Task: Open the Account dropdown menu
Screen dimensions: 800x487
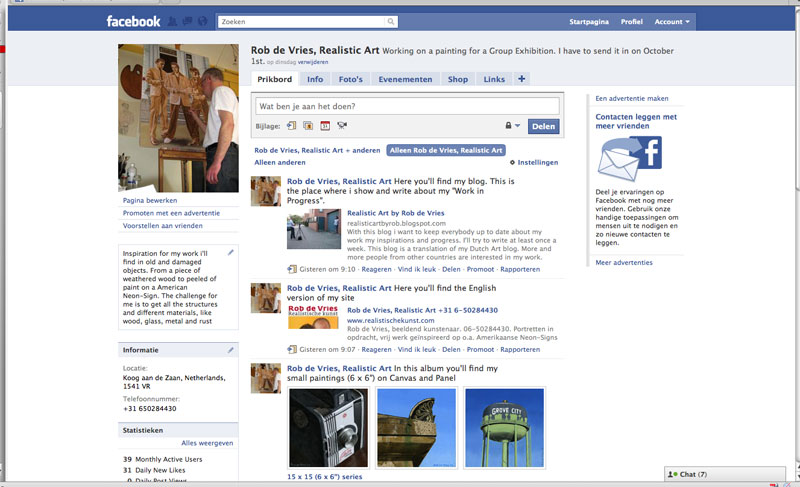Action: (x=672, y=22)
